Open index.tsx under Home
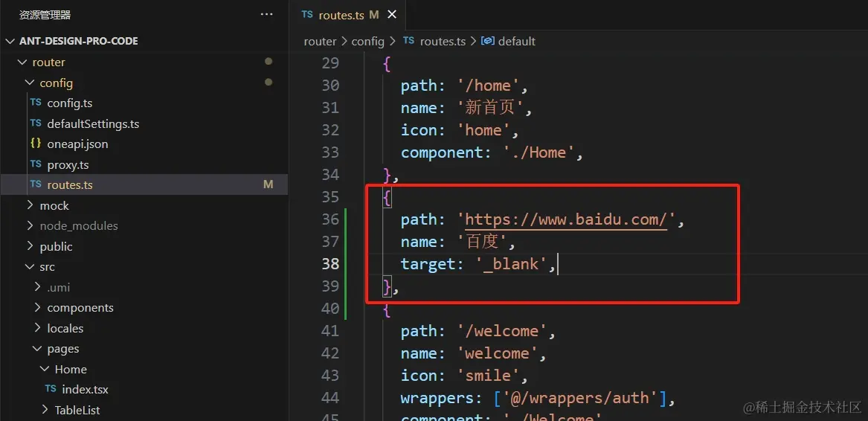868x421 pixels. (86, 390)
